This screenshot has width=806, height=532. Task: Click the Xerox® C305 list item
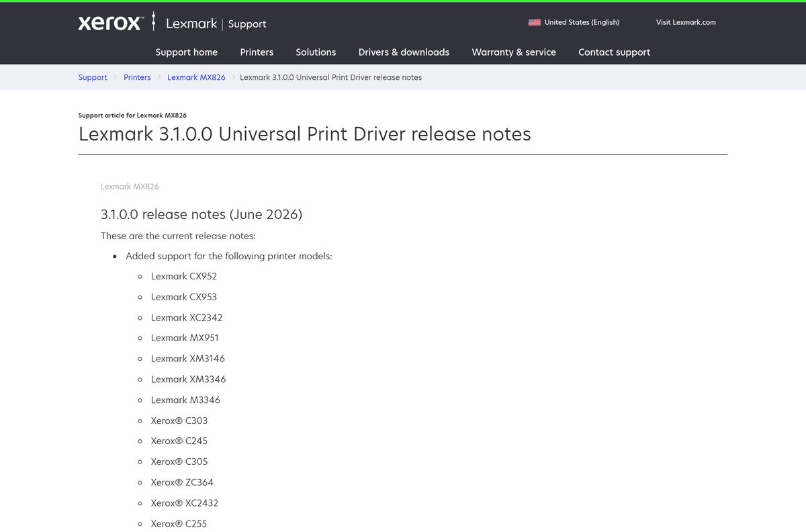(179, 461)
